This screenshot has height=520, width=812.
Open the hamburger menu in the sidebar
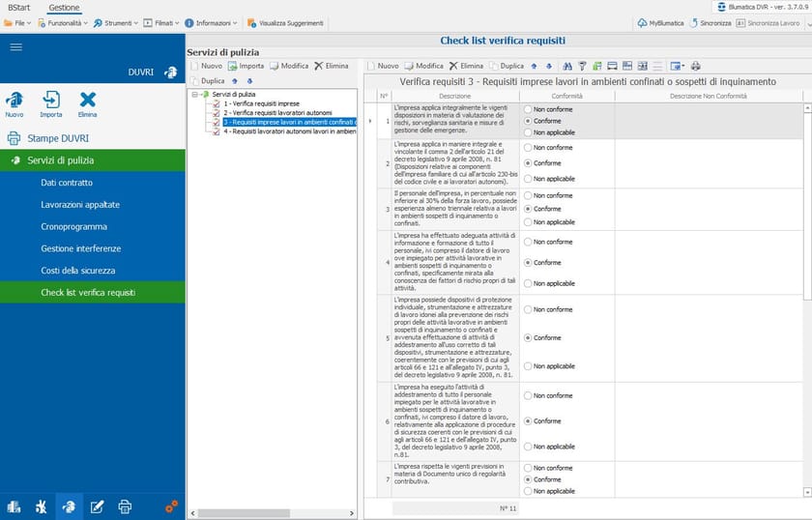[x=15, y=47]
